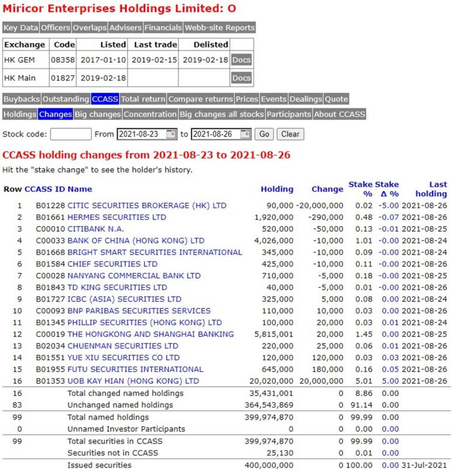Open the Concentration sub-tab

[x=150, y=114]
